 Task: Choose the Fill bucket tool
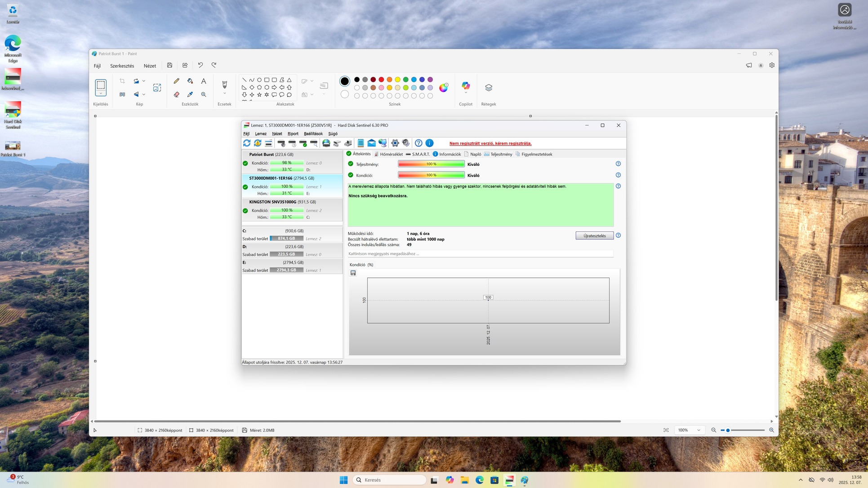point(190,81)
